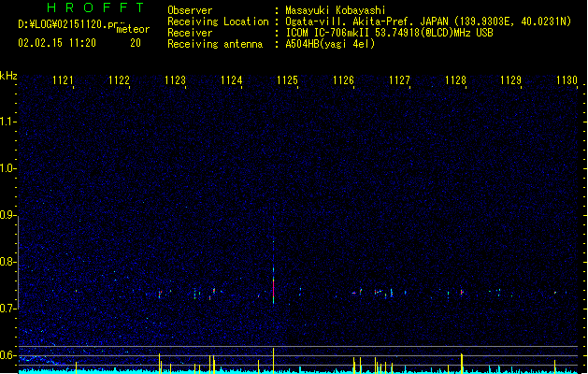Click the 1121 time axis label
The width and height of the screenshot is (588, 374).
pyautogui.click(x=63, y=79)
